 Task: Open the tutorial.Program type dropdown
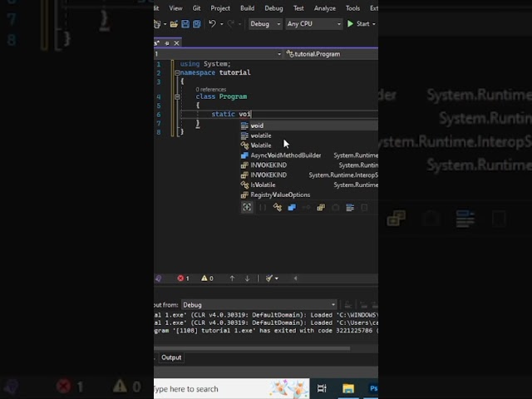[332, 54]
